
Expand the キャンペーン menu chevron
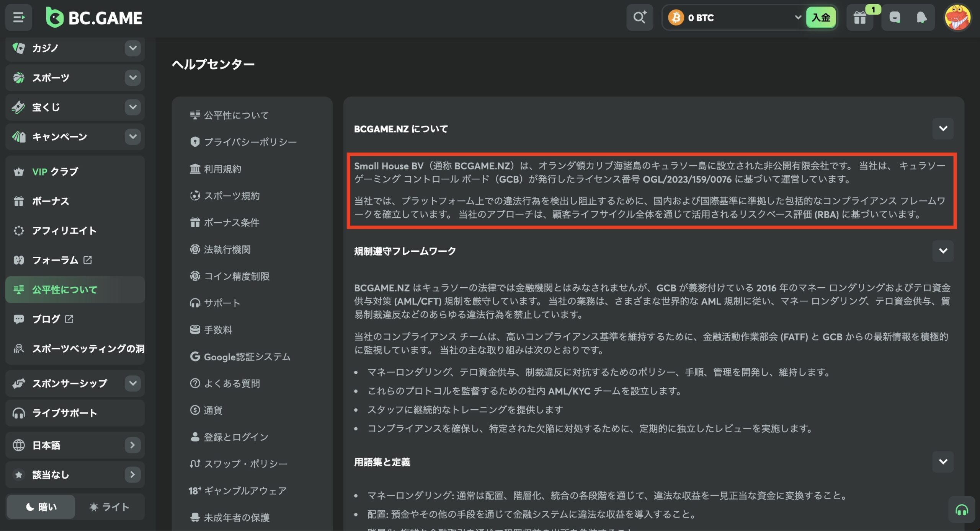tap(132, 137)
